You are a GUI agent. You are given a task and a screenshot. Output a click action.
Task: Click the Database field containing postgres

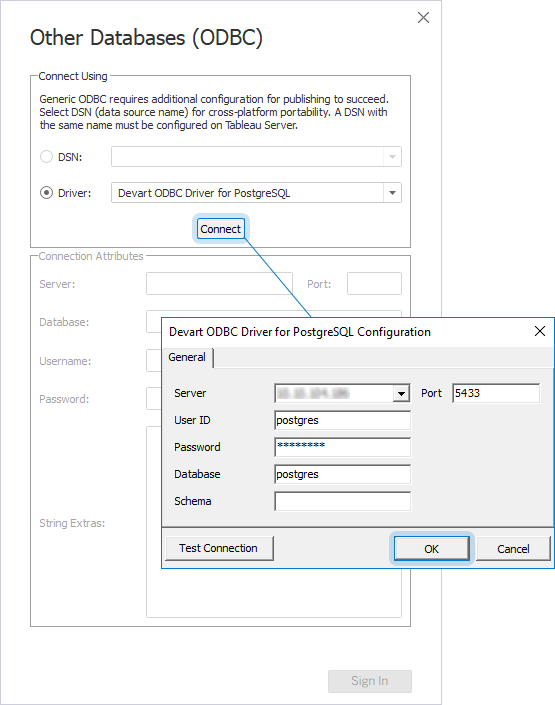tap(342, 474)
